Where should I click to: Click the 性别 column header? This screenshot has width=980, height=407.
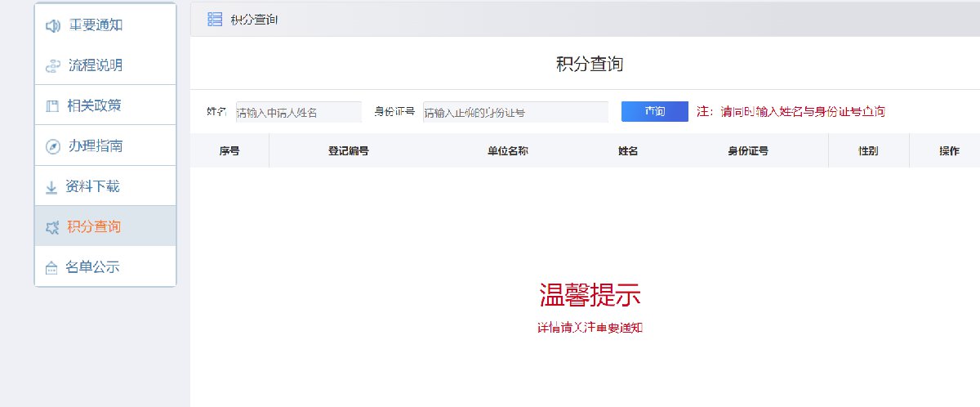coord(868,151)
